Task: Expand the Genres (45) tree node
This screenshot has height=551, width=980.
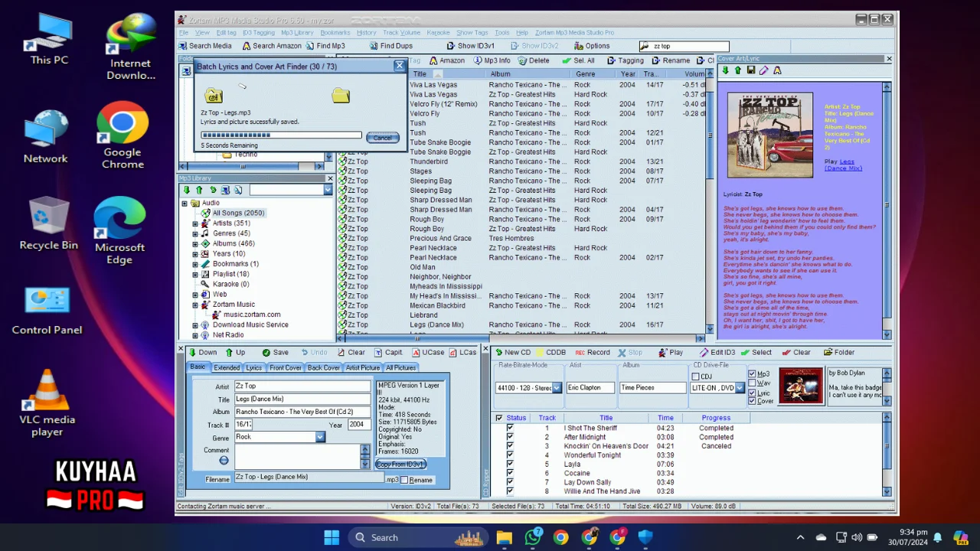Action: 195,233
